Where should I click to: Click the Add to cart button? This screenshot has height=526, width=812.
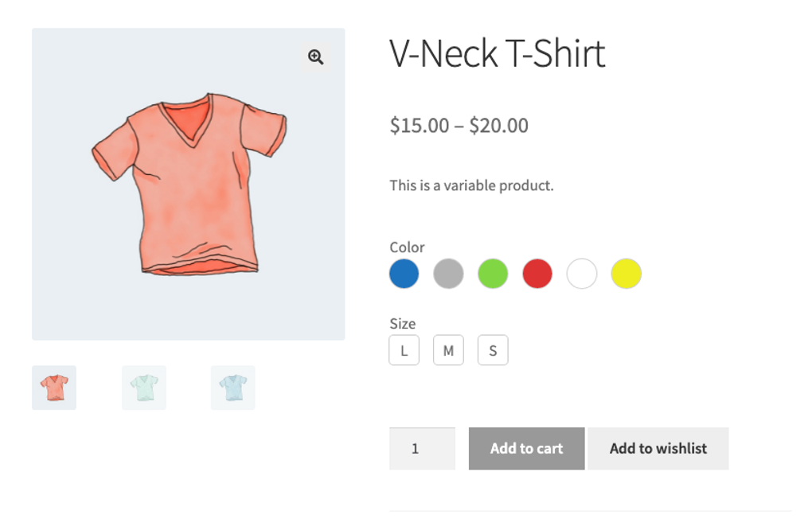526,449
